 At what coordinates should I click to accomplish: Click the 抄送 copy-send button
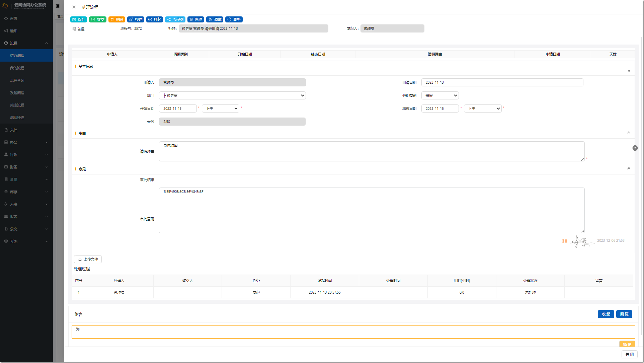click(136, 19)
